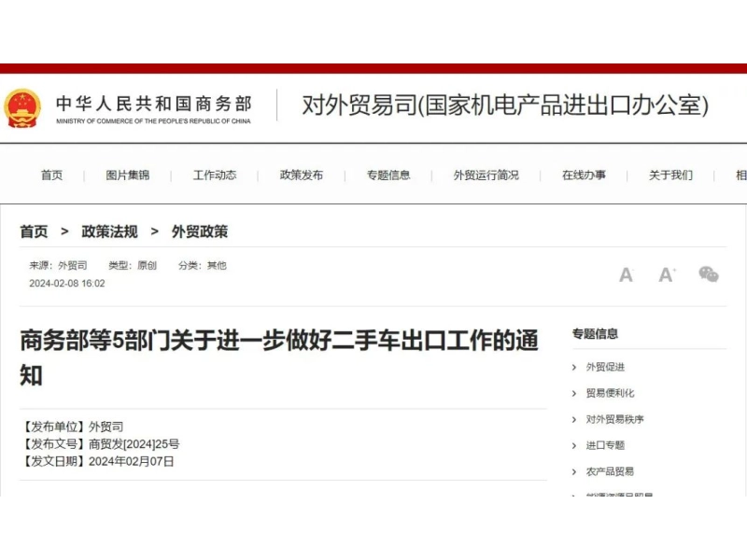Go to 工作动态 navigation item
747x560 pixels.
pos(215,175)
